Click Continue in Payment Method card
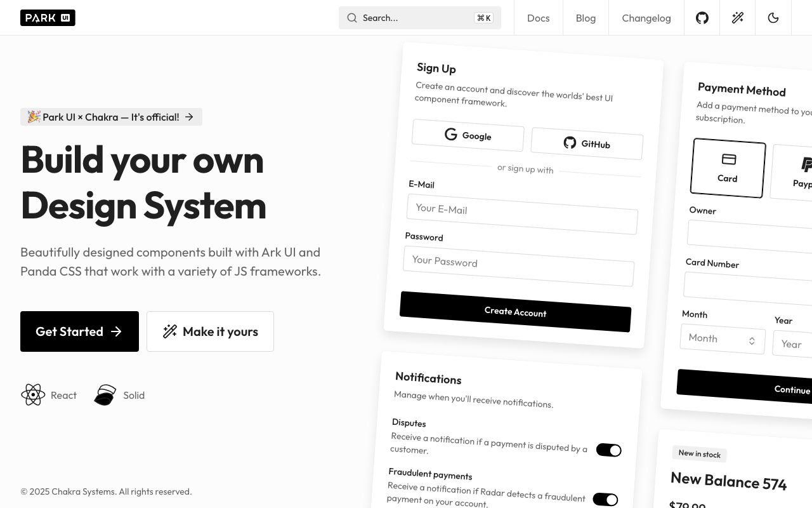The height and width of the screenshot is (508, 812). click(745, 387)
